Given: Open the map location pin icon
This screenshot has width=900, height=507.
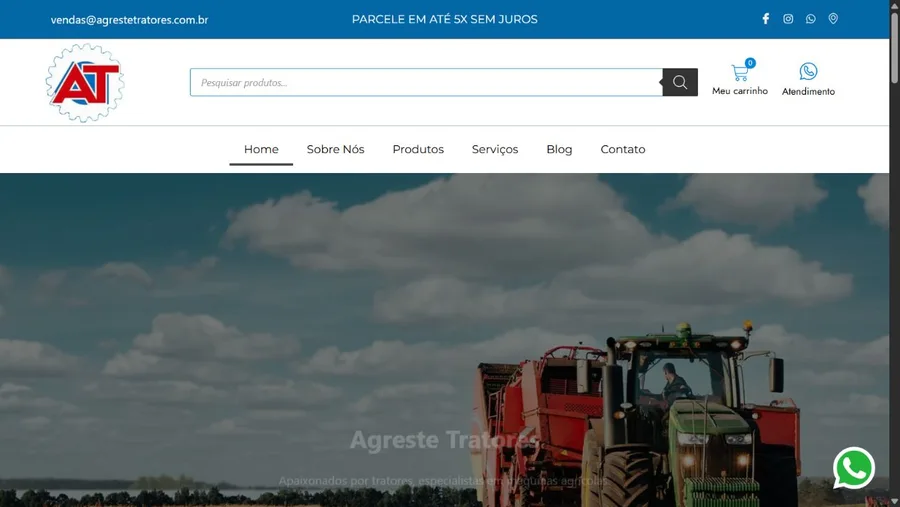Looking at the screenshot, I should coord(833,19).
